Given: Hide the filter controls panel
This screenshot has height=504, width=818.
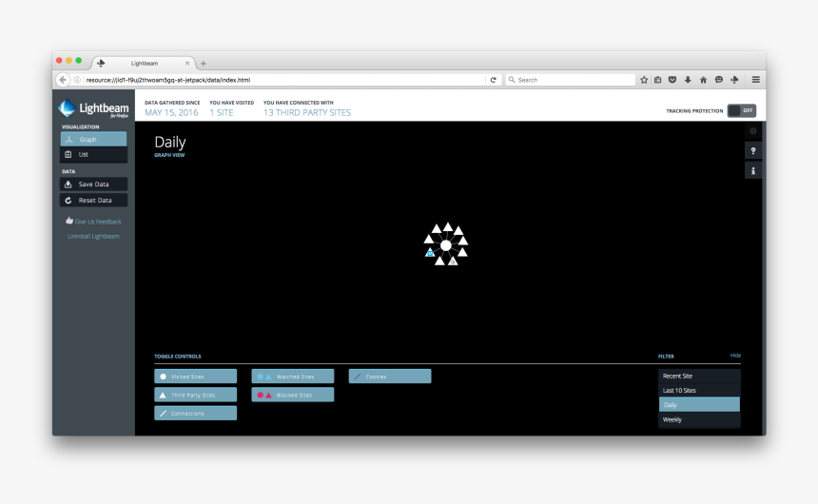Looking at the screenshot, I should pyautogui.click(x=735, y=356).
